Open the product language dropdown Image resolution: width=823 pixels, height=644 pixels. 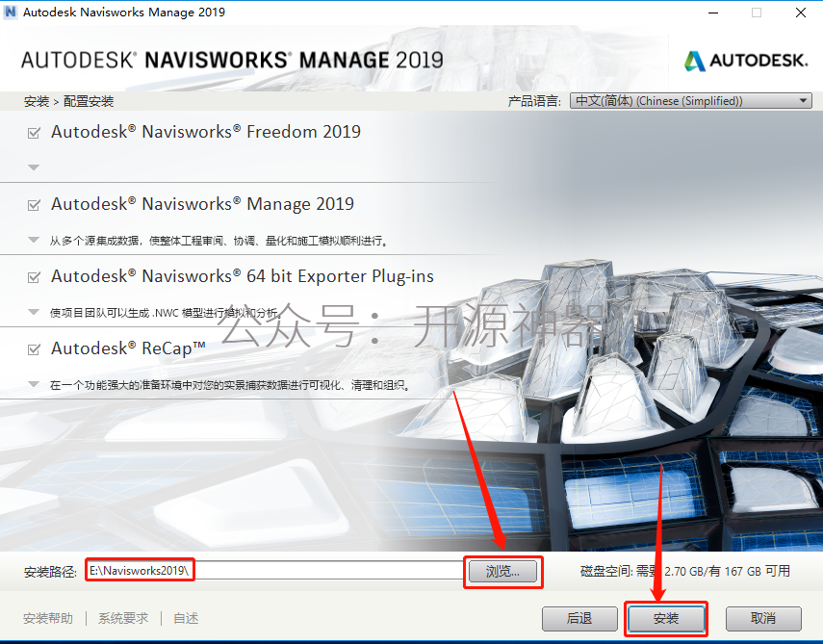click(691, 101)
